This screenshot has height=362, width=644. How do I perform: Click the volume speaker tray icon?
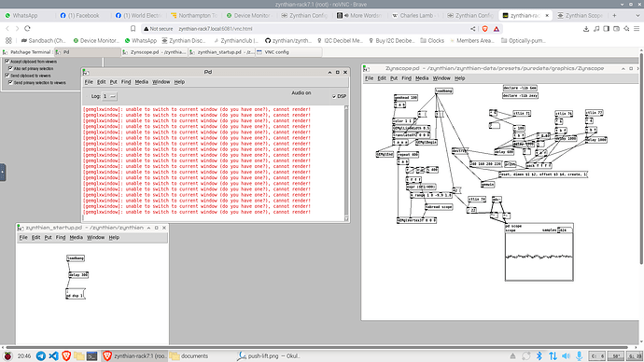566,355
